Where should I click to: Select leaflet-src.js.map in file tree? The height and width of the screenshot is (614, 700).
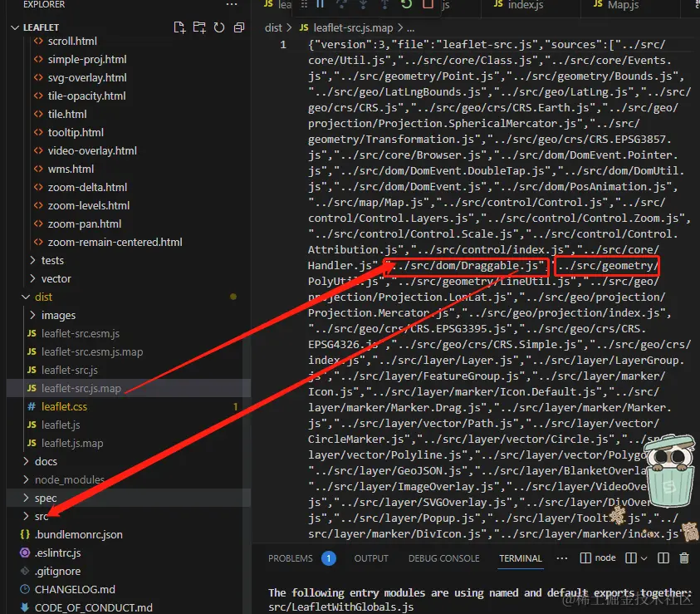click(x=81, y=389)
